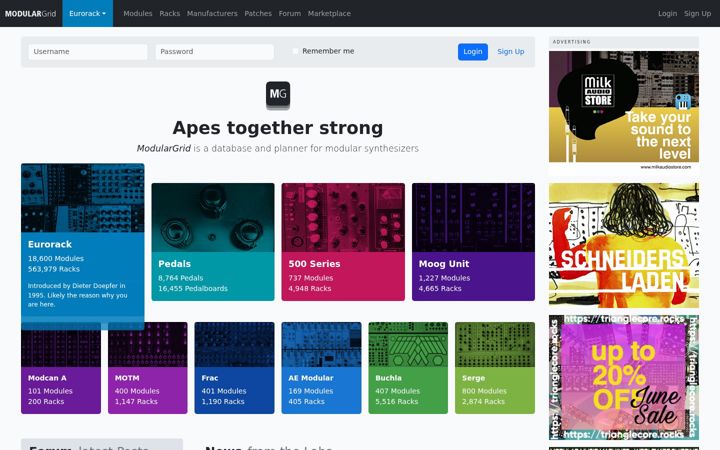Click the blue Login button
The width and height of the screenshot is (720, 450).
[472, 52]
